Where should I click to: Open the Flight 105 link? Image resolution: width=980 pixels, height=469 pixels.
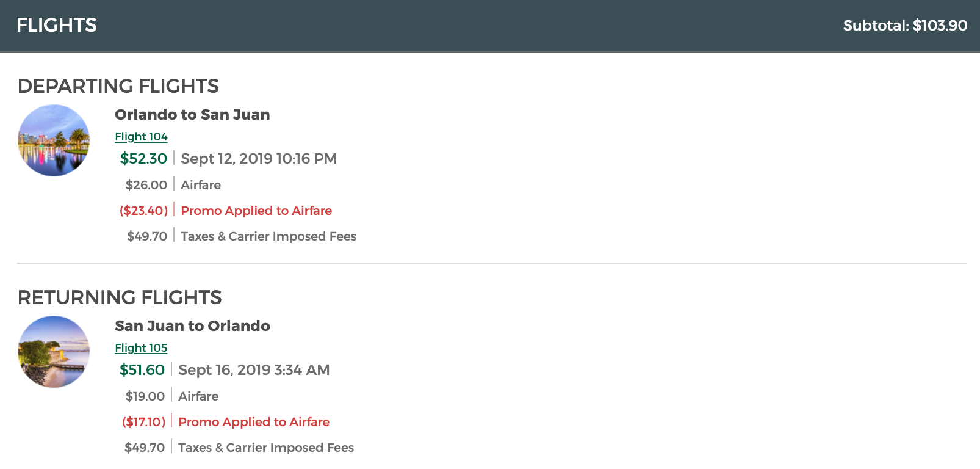pos(141,348)
